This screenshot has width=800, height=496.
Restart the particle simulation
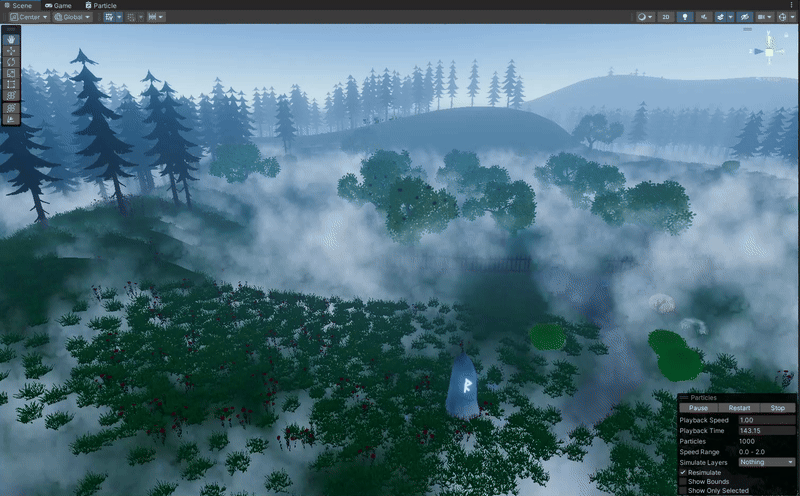[739, 408]
